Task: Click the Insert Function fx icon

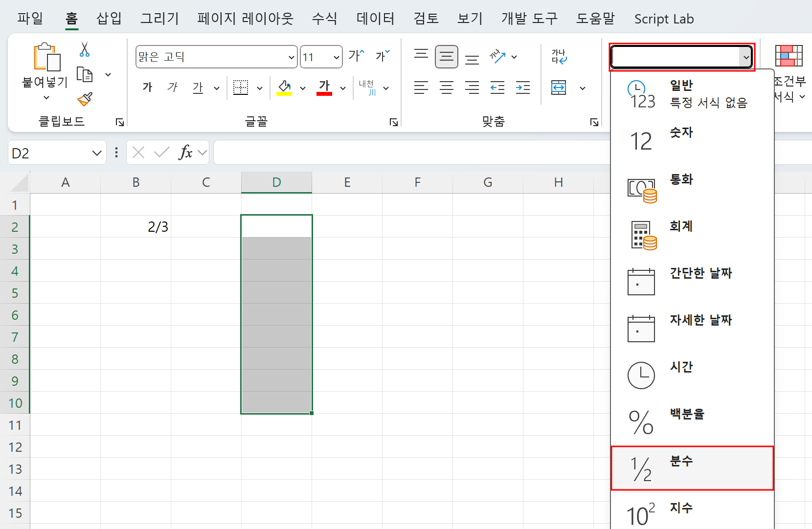Action: point(185,152)
